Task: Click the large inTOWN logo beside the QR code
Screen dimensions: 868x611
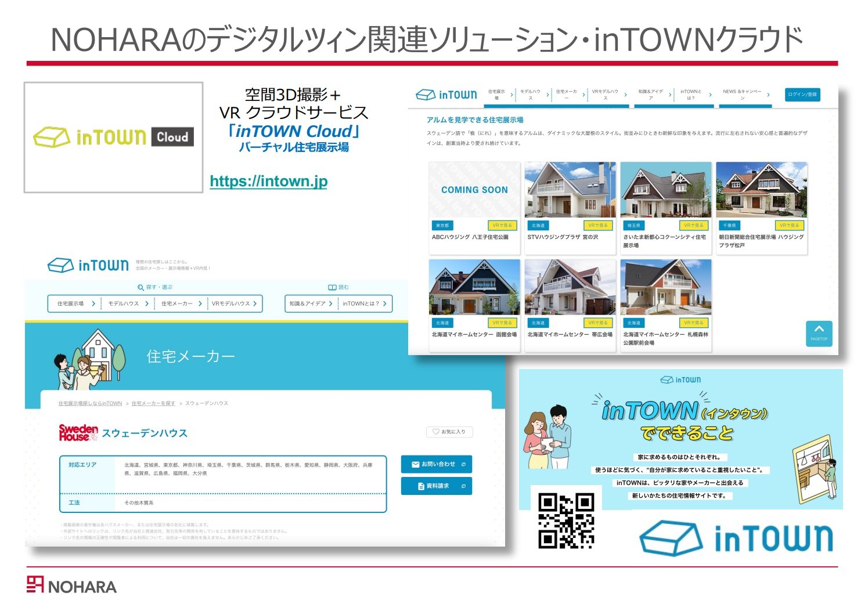Action: pyautogui.click(x=736, y=537)
